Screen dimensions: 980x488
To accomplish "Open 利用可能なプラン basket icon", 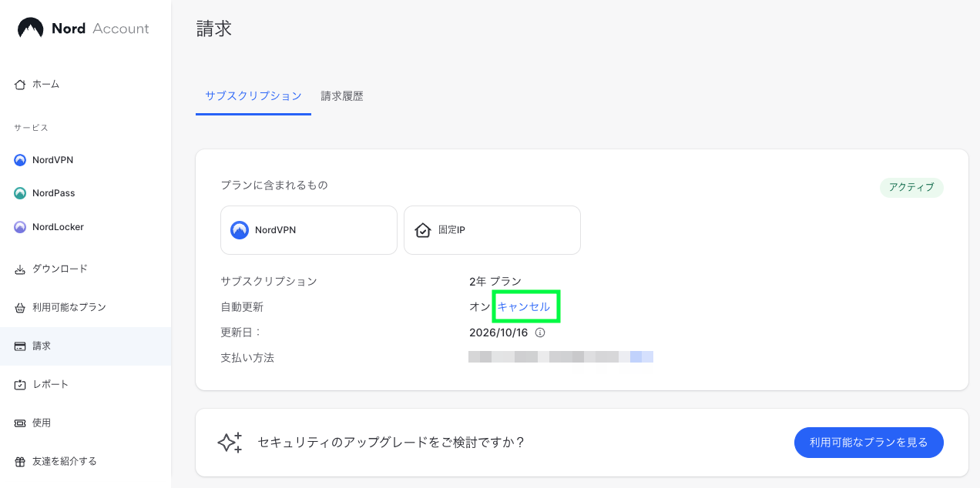I will (20, 307).
